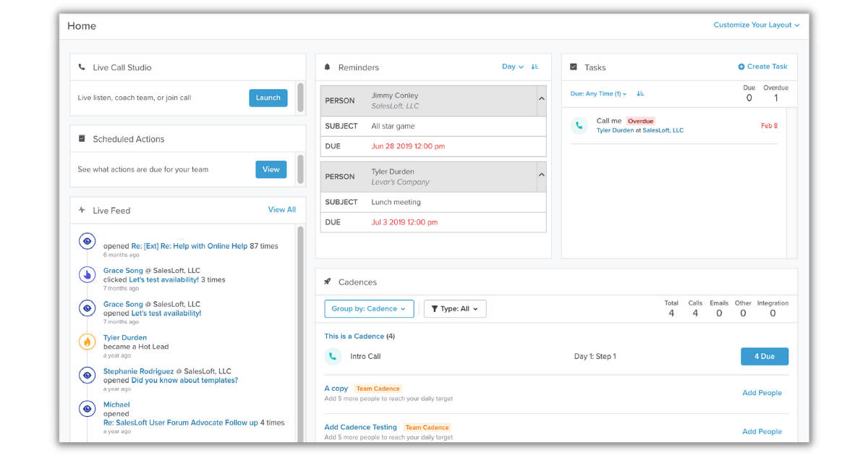Image resolution: width=868 pixels, height=456 pixels.
Task: Toggle sort direction in the Reminders panel
Action: coord(535,67)
